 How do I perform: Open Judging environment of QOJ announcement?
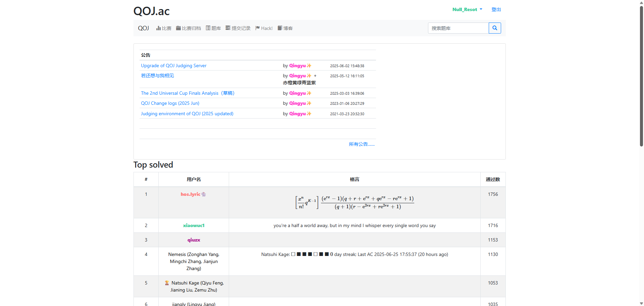pos(187,114)
